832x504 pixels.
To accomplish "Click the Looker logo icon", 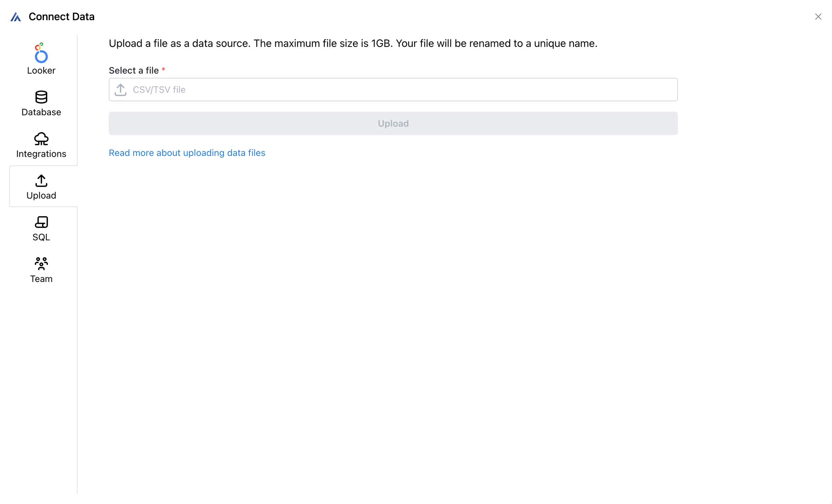I will click(41, 53).
